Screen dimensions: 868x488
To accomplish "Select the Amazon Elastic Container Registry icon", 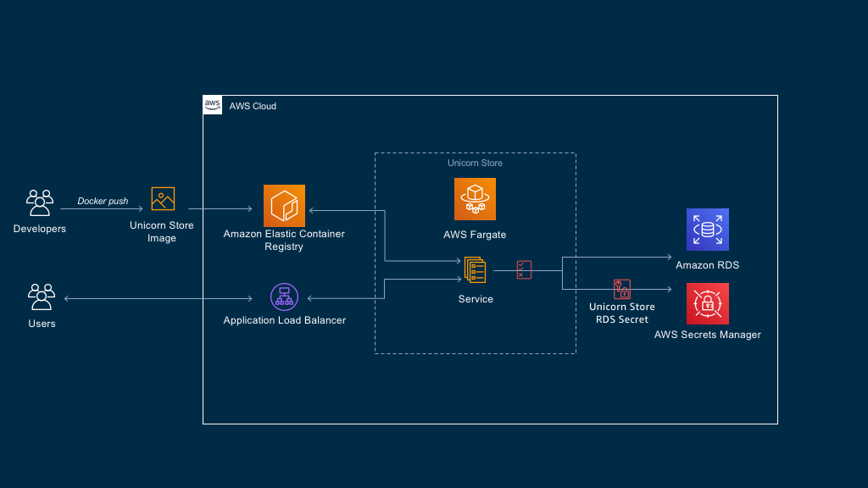I will tap(284, 206).
